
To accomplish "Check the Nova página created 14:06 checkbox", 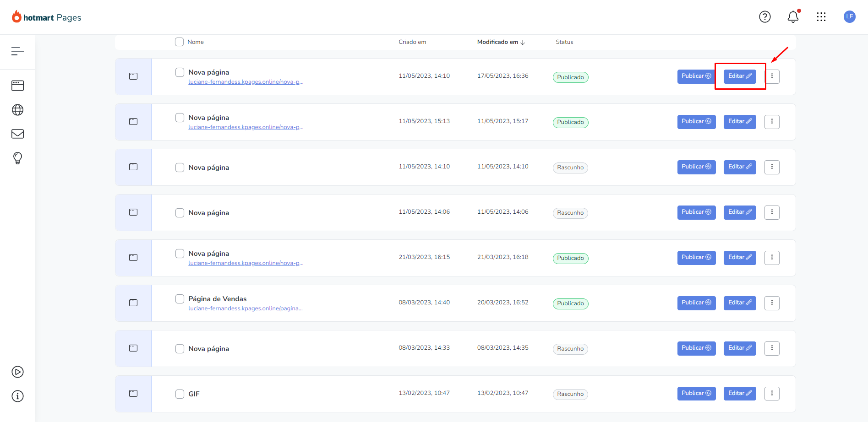I will (x=180, y=213).
